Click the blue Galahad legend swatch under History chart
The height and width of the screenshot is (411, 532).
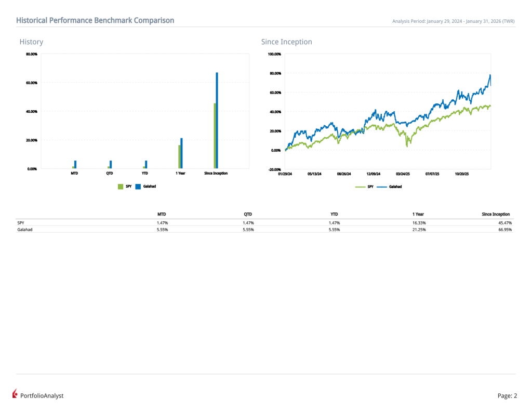(138, 187)
